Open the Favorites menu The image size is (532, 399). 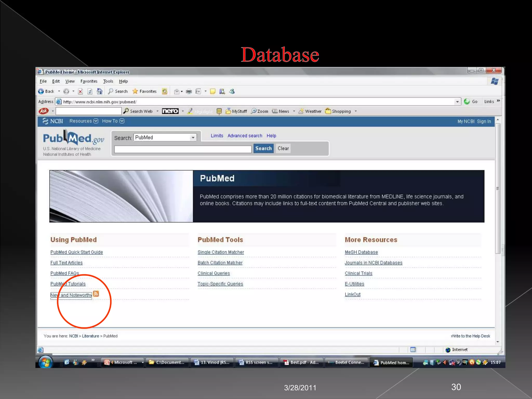point(89,81)
